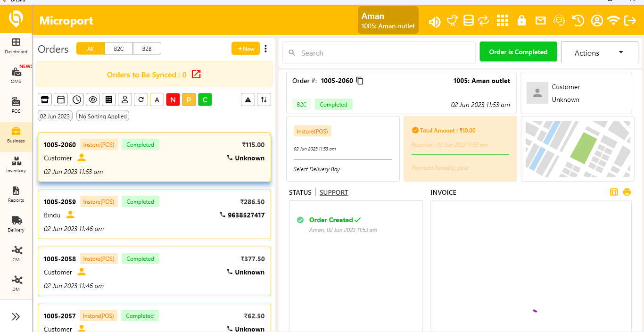Image resolution: width=644 pixels, height=332 pixels.
Task: Open the Aman outlet selector
Action: (x=388, y=20)
